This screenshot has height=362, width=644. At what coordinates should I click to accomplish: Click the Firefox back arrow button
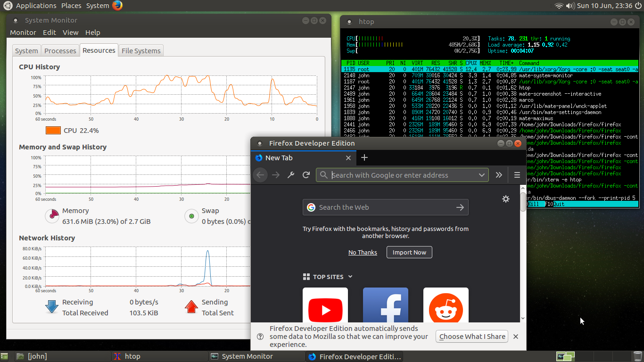(x=260, y=175)
